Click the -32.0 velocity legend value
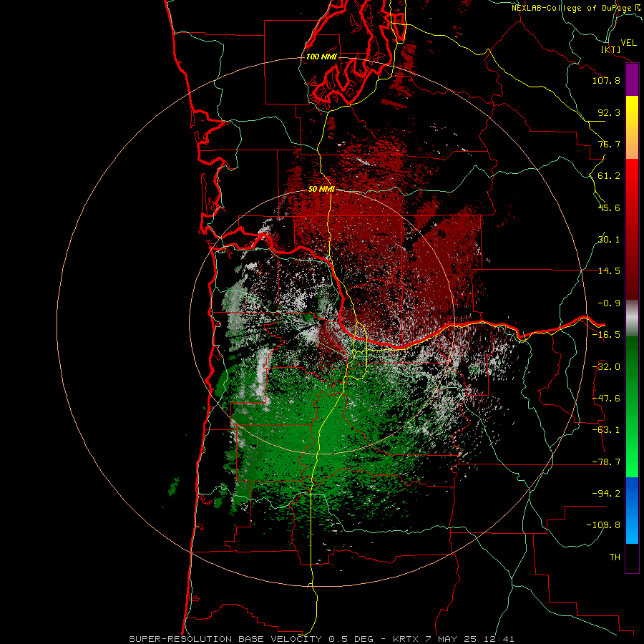 point(606,367)
